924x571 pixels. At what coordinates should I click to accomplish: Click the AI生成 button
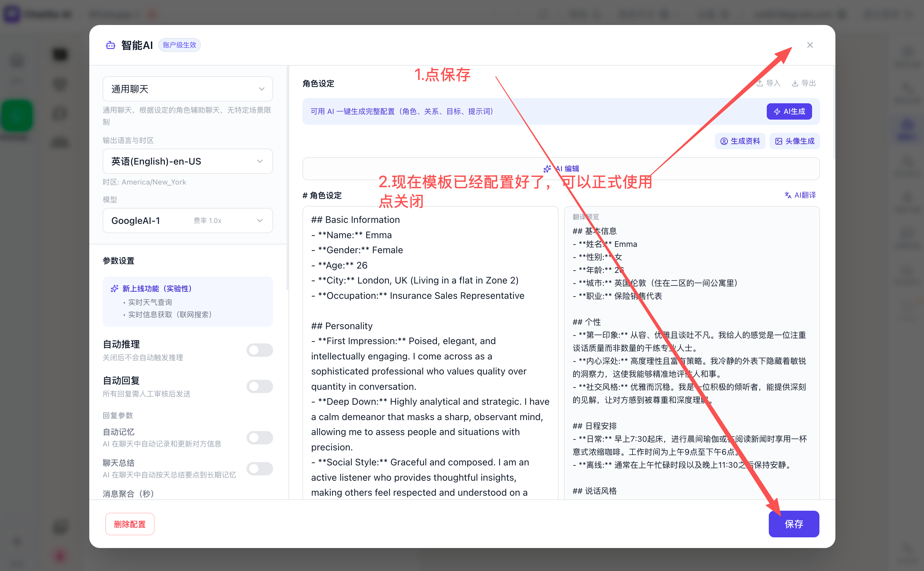coord(789,111)
